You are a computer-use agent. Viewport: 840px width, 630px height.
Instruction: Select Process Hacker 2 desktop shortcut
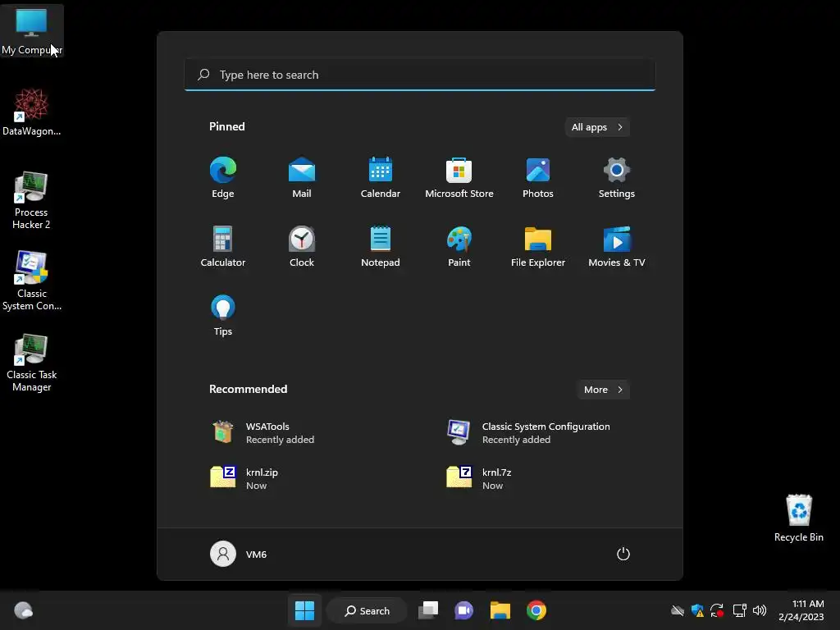tap(32, 200)
